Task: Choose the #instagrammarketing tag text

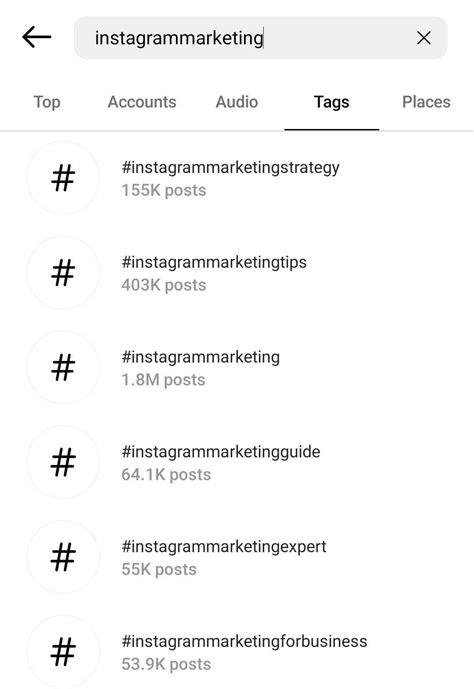Action: point(201,358)
